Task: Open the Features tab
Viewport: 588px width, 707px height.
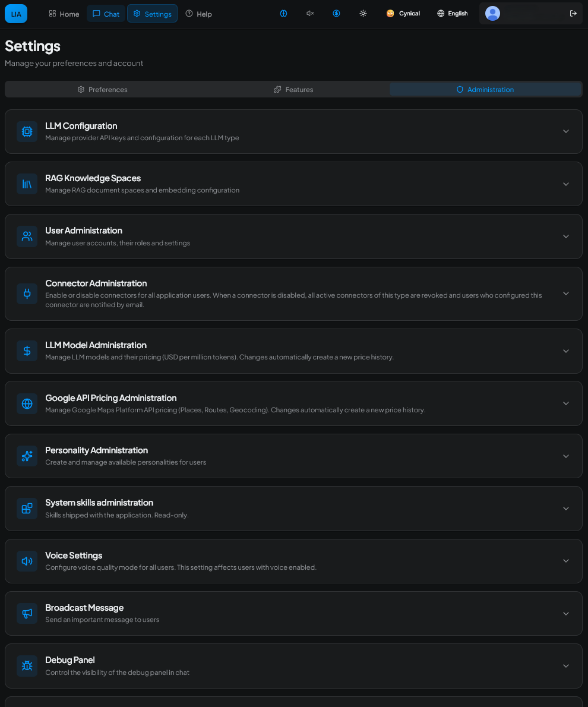Action: (x=293, y=89)
